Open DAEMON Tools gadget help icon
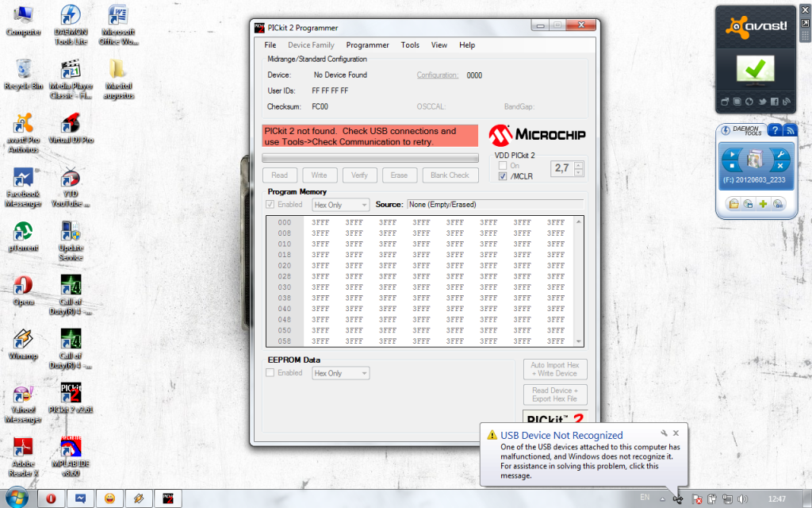Screen dimensions: 812x508 coord(775,130)
